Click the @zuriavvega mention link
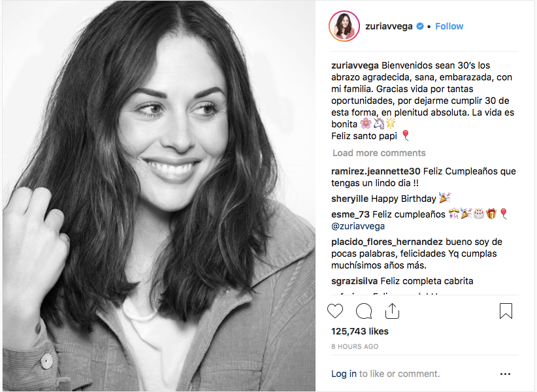The height and width of the screenshot is (392, 537). pos(358,226)
